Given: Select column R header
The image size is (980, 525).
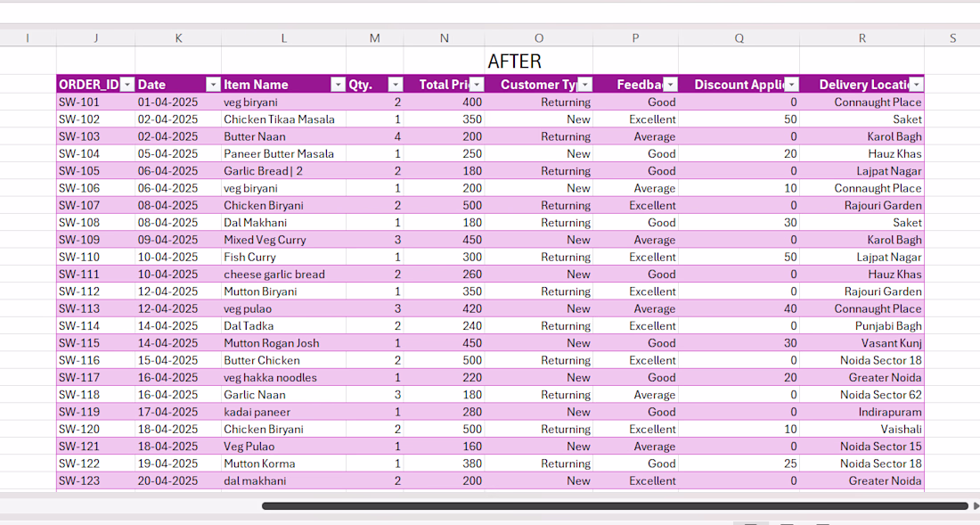Looking at the screenshot, I should pos(862,38).
